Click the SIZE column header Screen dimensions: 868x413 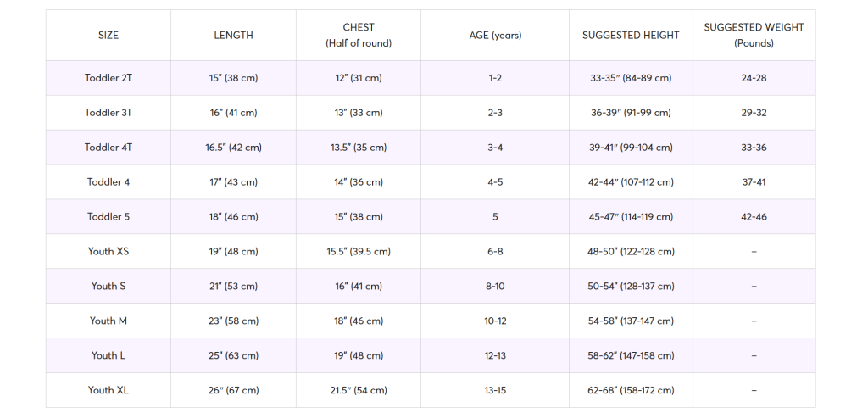click(x=108, y=36)
